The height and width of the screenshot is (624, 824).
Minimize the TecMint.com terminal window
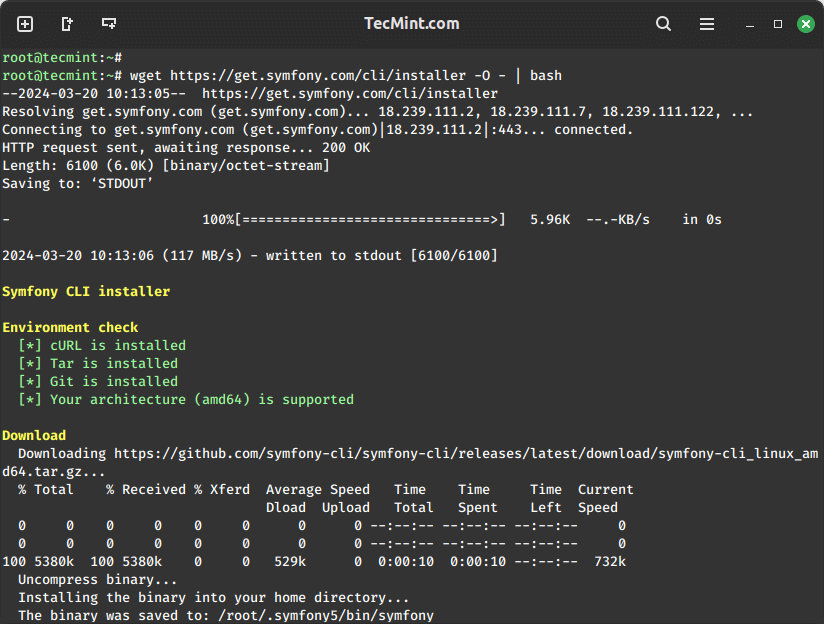coord(750,24)
